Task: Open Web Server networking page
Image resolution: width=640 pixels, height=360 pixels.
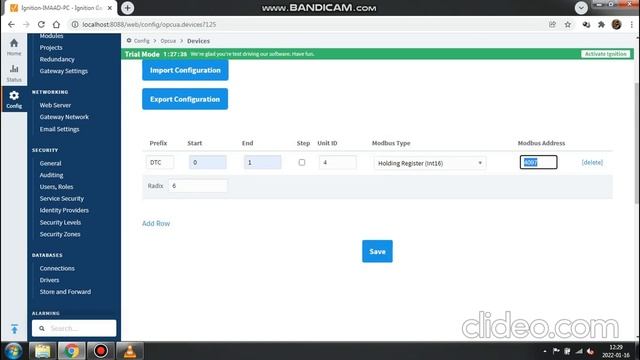Action: [55, 105]
